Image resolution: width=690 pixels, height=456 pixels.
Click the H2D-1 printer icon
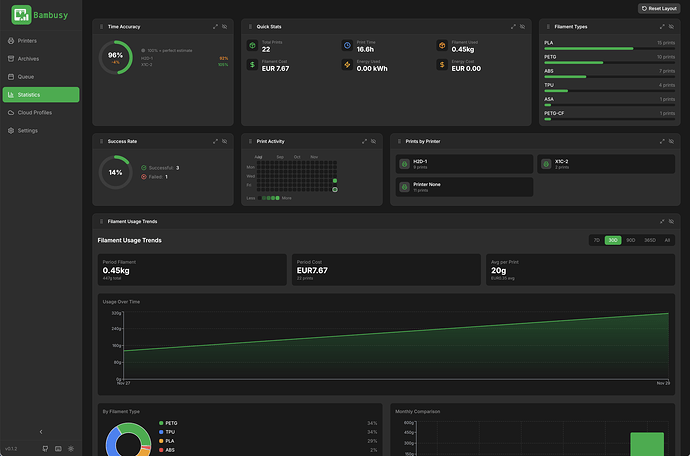coord(404,164)
